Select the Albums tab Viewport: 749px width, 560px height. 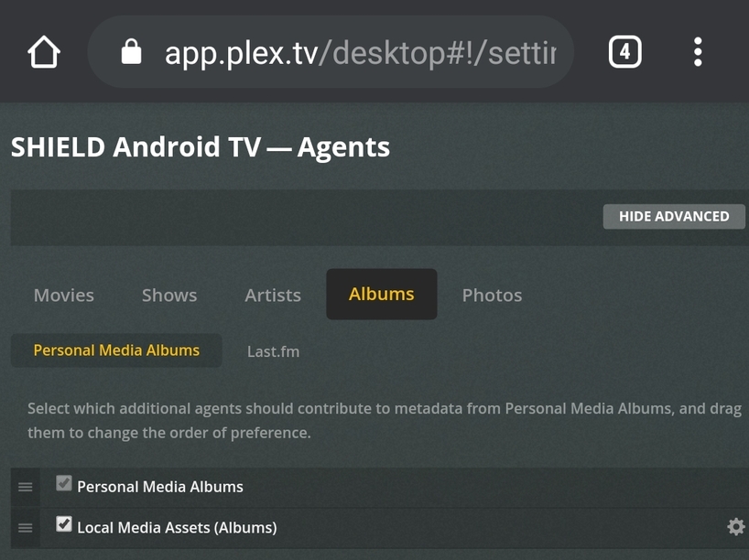tap(381, 294)
